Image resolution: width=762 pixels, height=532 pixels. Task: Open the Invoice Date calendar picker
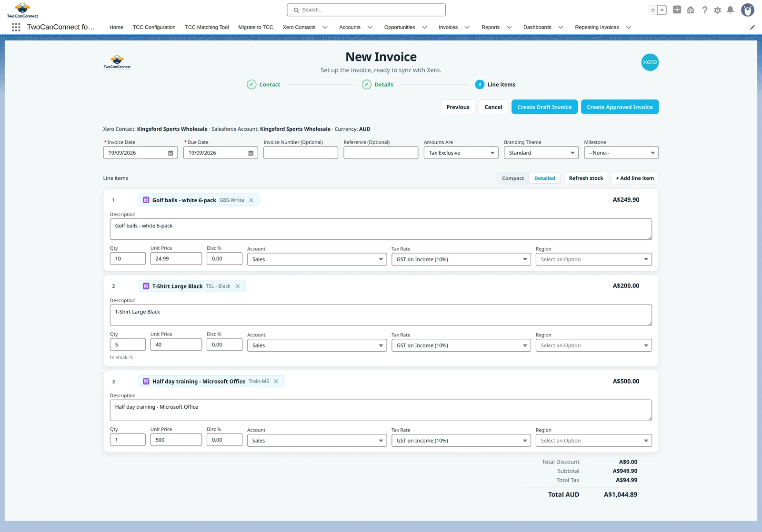(x=170, y=153)
